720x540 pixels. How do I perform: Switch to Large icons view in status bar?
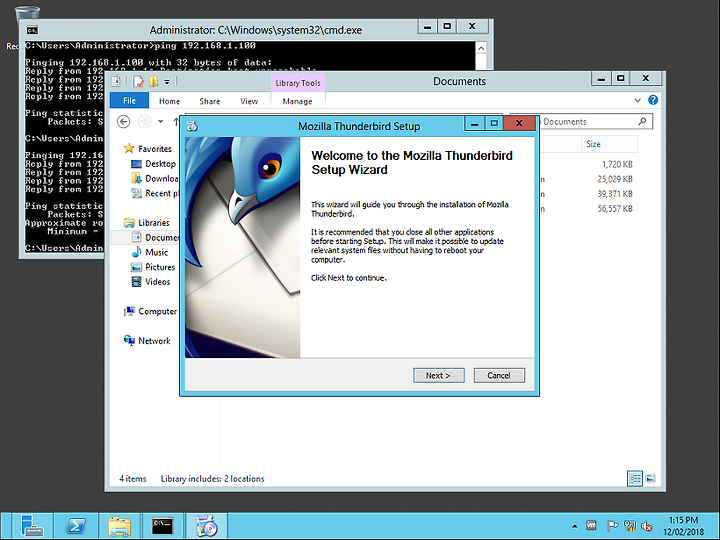coord(650,478)
